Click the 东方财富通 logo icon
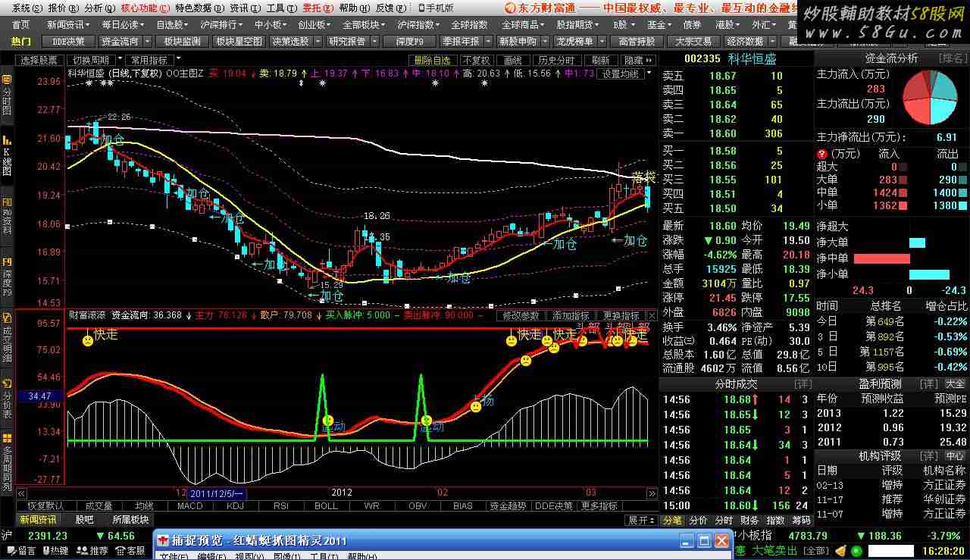 tap(511, 8)
